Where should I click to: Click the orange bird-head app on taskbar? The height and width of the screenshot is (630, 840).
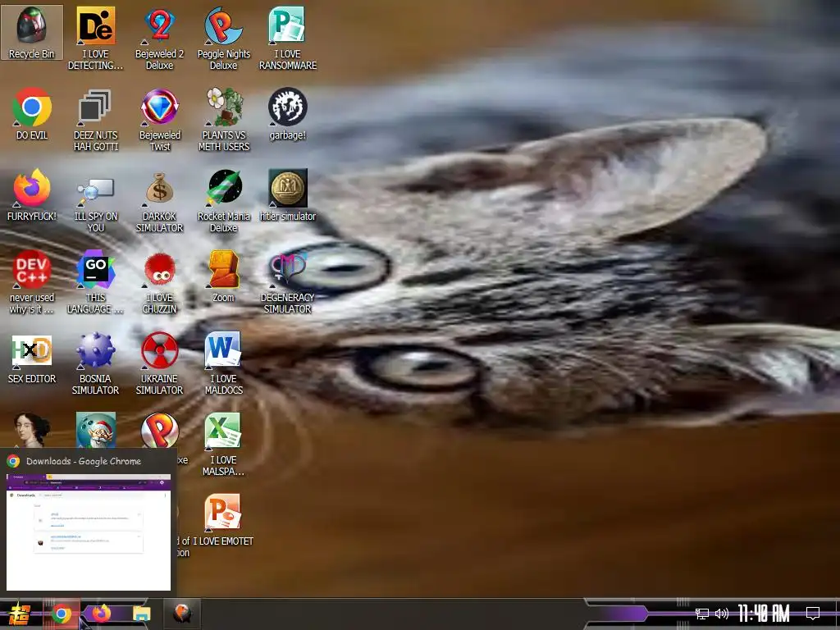pos(182,614)
